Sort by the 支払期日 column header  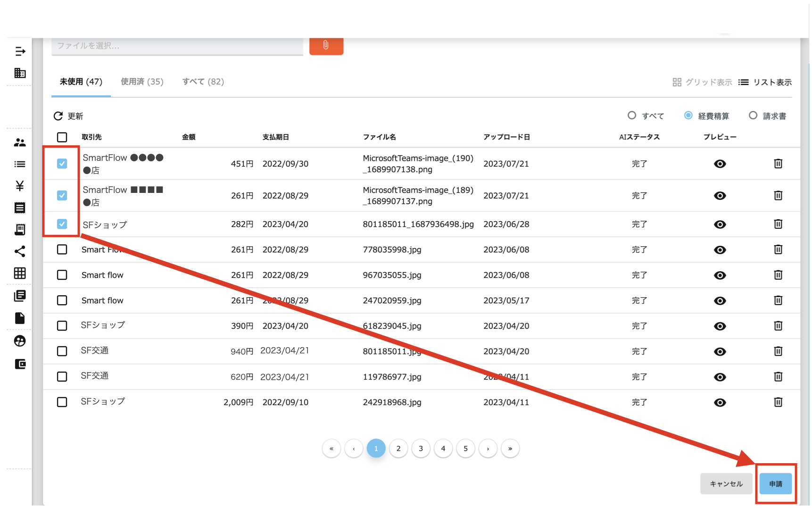(276, 137)
